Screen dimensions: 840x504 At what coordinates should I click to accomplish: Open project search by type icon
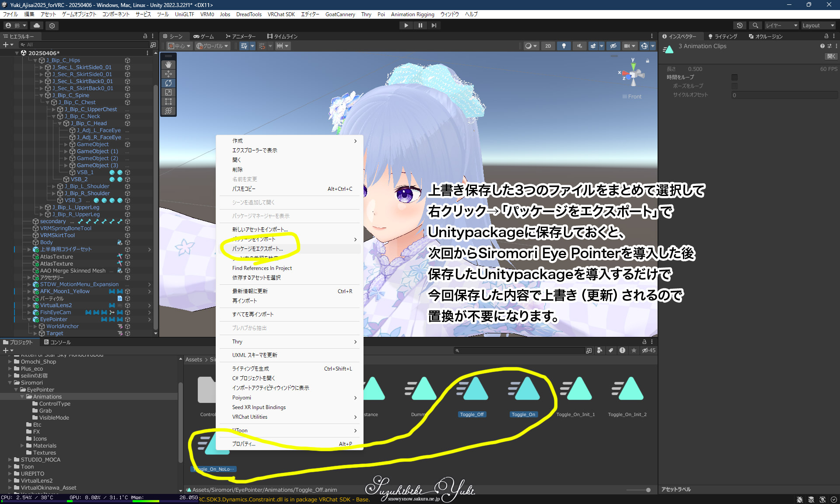[600, 350]
